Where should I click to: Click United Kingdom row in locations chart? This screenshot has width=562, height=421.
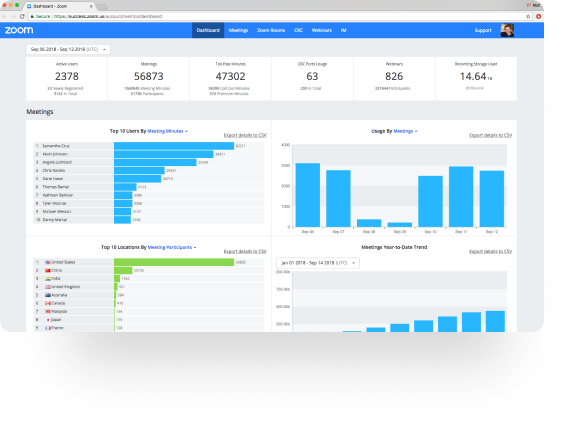(149, 287)
